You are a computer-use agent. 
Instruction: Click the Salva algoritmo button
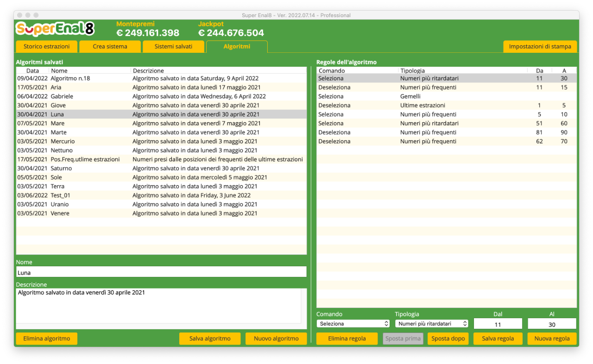tap(210, 339)
